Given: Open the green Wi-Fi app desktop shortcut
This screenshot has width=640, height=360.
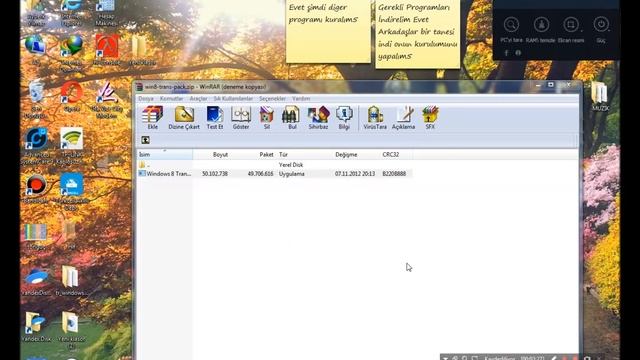Looking at the screenshot, I should click(71, 145).
